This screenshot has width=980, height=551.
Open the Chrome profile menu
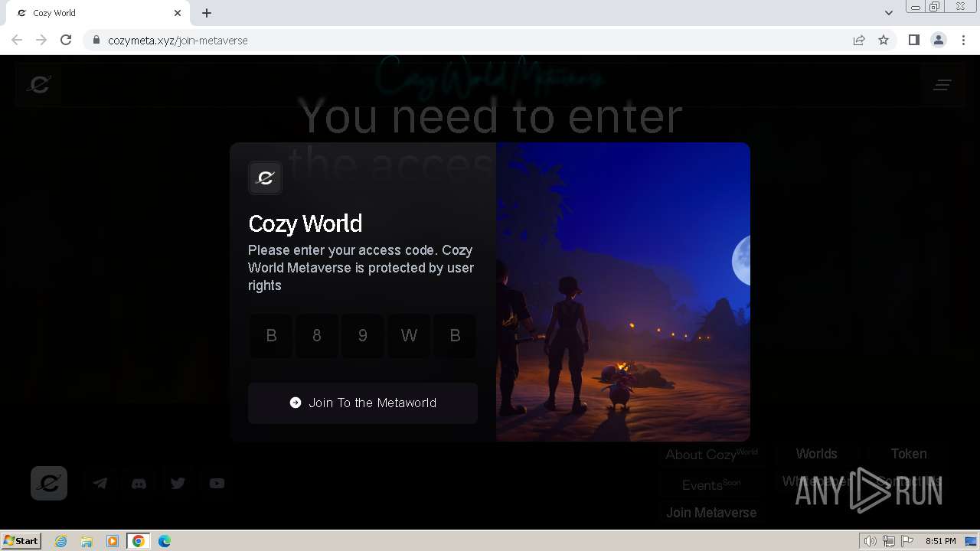coord(939,40)
